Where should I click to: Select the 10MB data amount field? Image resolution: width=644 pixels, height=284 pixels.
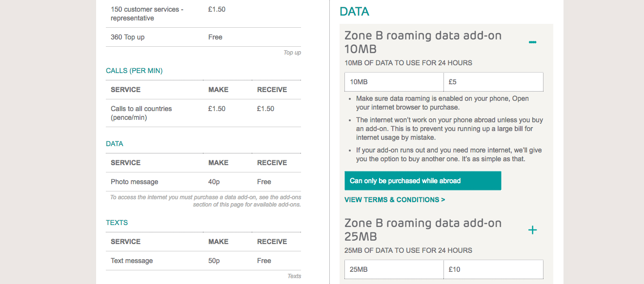pos(394,81)
